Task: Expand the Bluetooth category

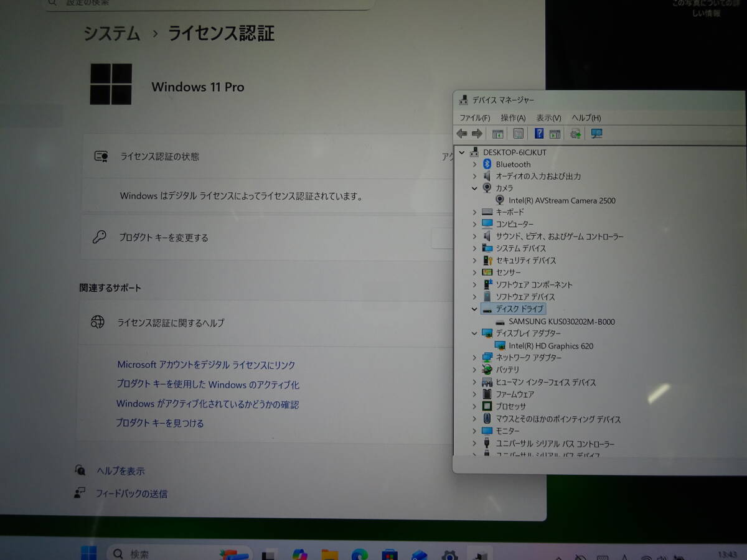Action: (x=474, y=164)
